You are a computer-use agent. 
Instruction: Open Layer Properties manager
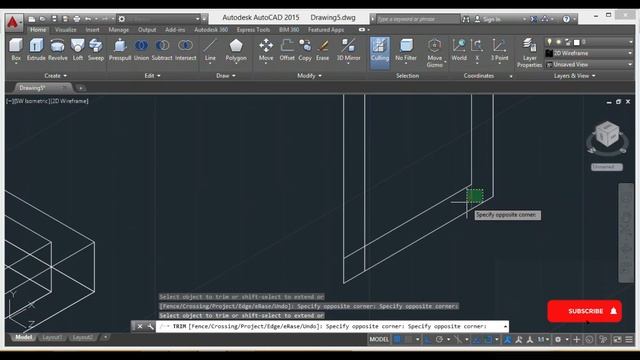point(529,53)
